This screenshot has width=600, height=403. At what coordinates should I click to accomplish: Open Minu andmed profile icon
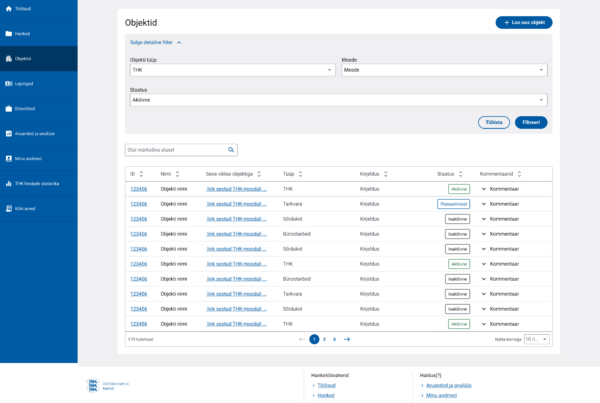click(9, 158)
